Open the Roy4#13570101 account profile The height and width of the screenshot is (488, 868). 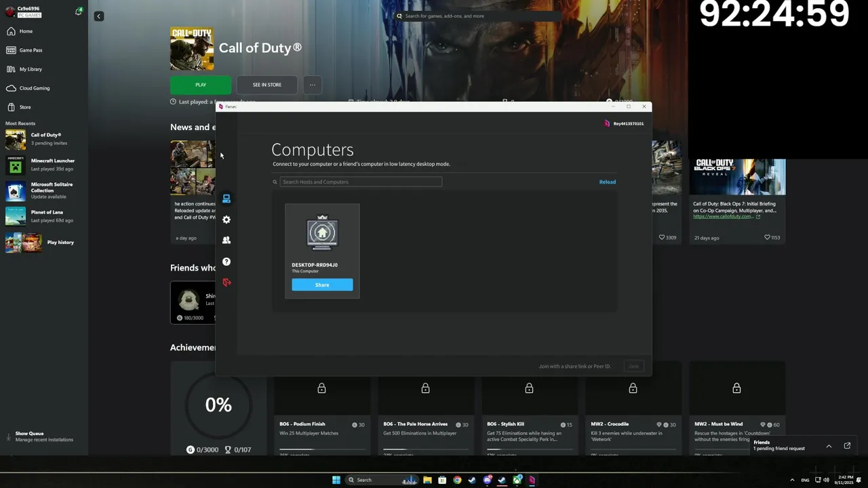point(624,123)
